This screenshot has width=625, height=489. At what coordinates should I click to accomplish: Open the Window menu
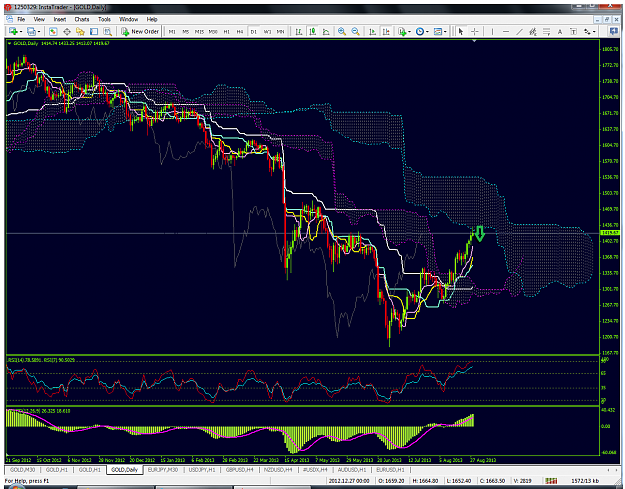(x=128, y=19)
